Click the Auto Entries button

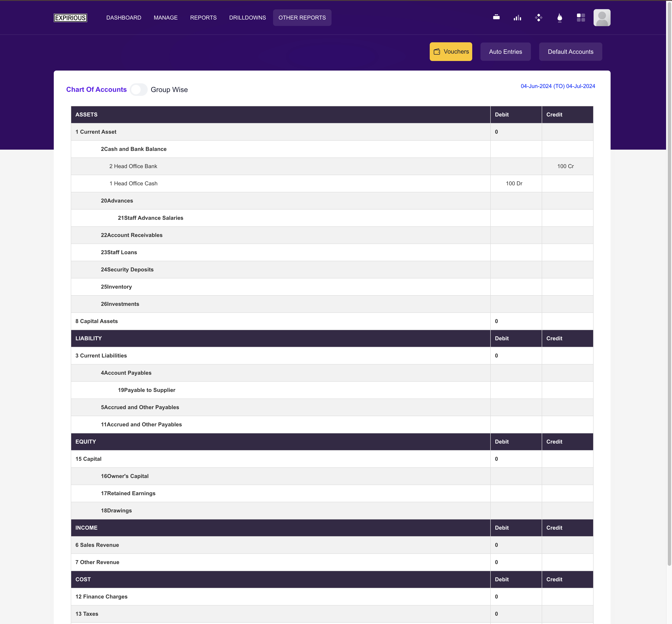506,52
